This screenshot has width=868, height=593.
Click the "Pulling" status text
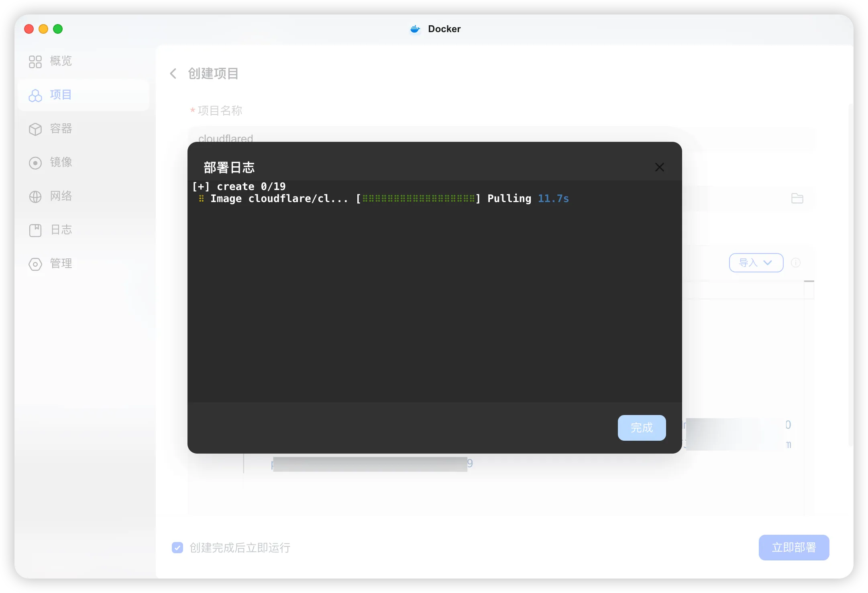click(509, 198)
